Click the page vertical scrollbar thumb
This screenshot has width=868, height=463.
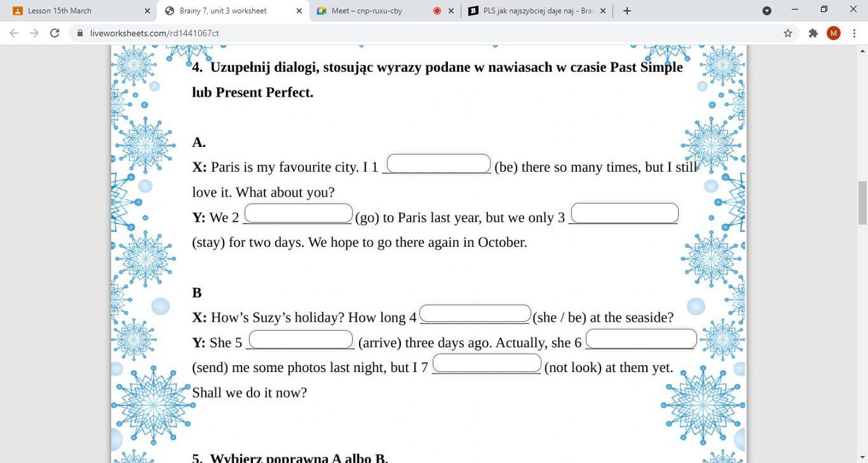(x=862, y=202)
